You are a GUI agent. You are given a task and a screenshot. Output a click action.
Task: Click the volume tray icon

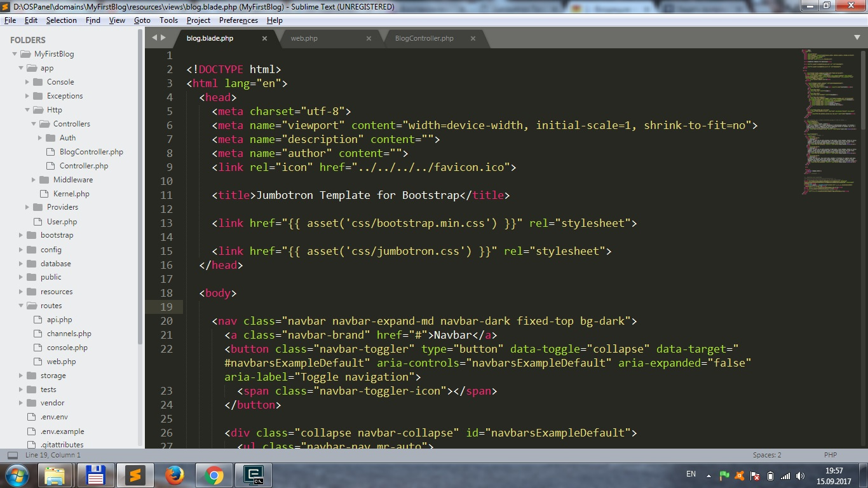[801, 476]
